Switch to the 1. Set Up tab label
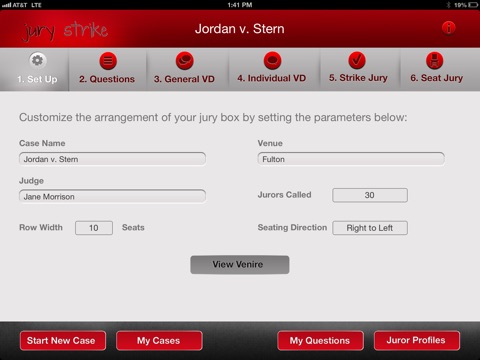Viewport: 480px width, 360px height. [37, 79]
